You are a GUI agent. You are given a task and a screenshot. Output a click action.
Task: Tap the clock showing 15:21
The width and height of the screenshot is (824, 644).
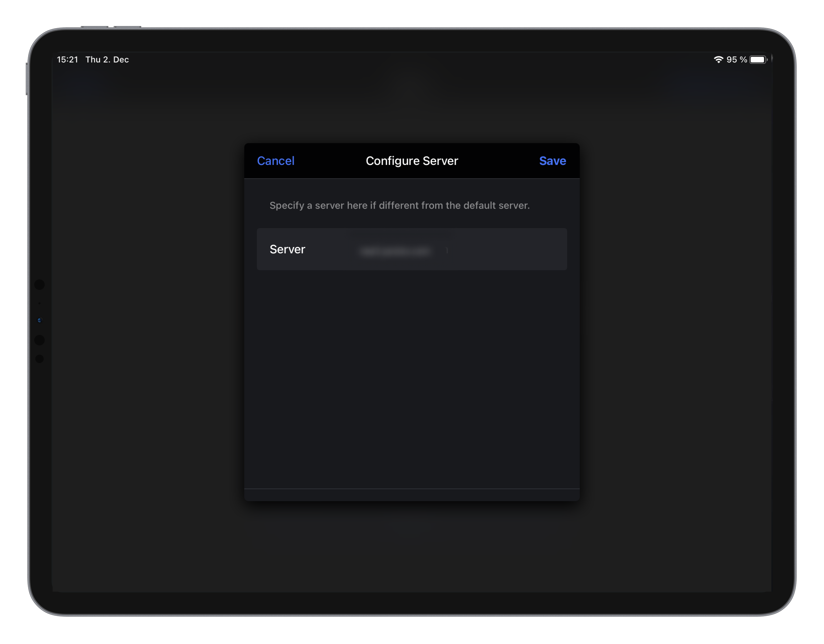click(68, 59)
